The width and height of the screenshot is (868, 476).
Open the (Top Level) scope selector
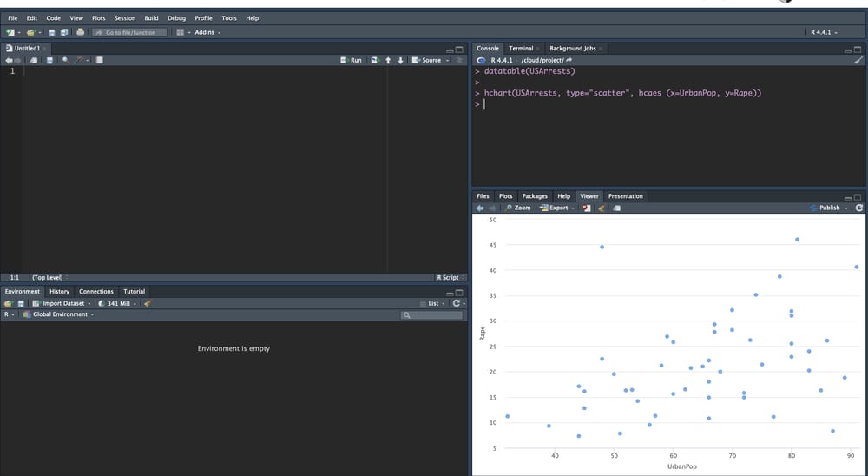pos(50,278)
